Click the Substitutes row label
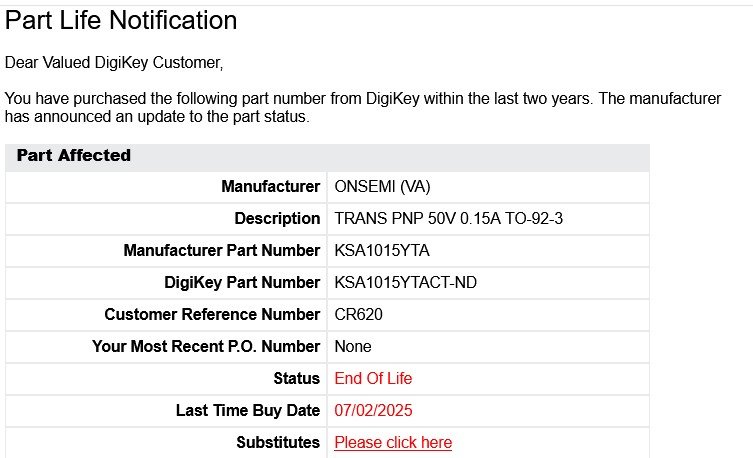Screen dimensions: 753x458 (278, 442)
